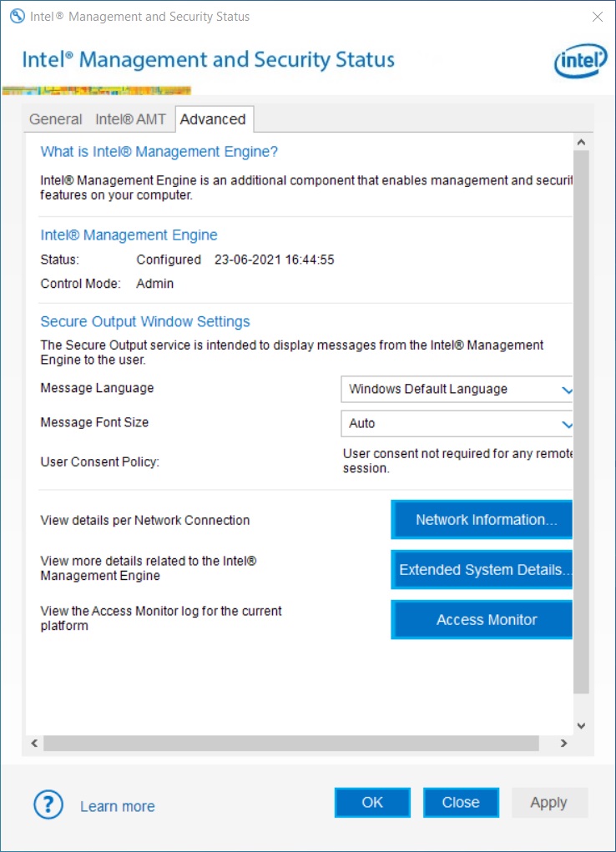Click the circular question mark help icon
This screenshot has width=616, height=852.
(48, 804)
